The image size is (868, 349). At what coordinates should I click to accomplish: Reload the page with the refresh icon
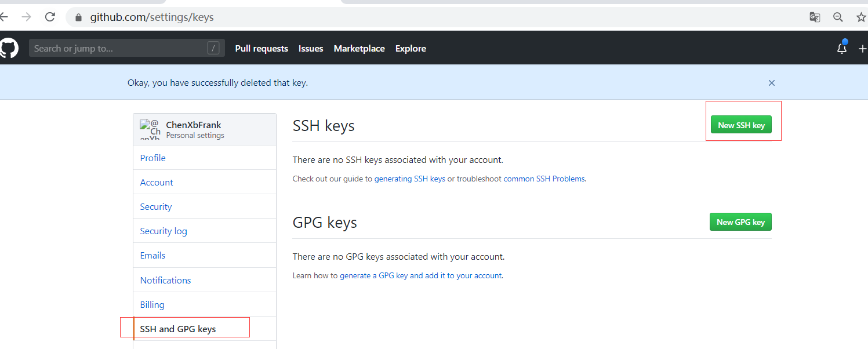pyautogui.click(x=50, y=17)
